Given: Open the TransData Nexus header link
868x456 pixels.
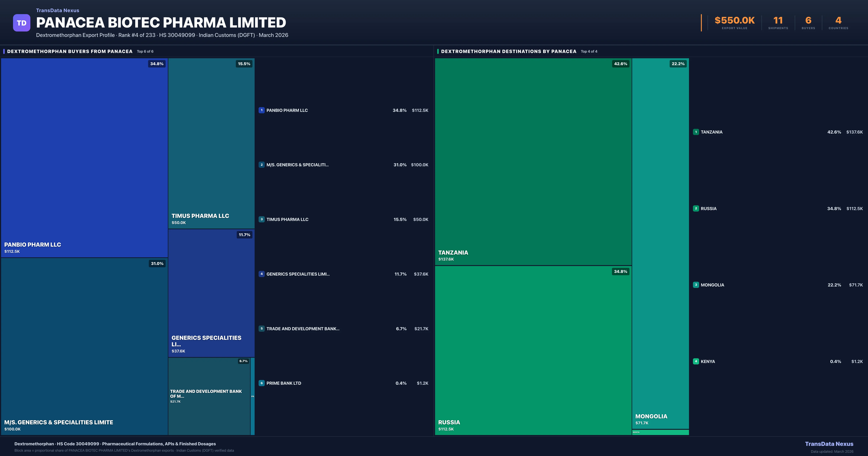Looking at the screenshot, I should click(x=58, y=10).
